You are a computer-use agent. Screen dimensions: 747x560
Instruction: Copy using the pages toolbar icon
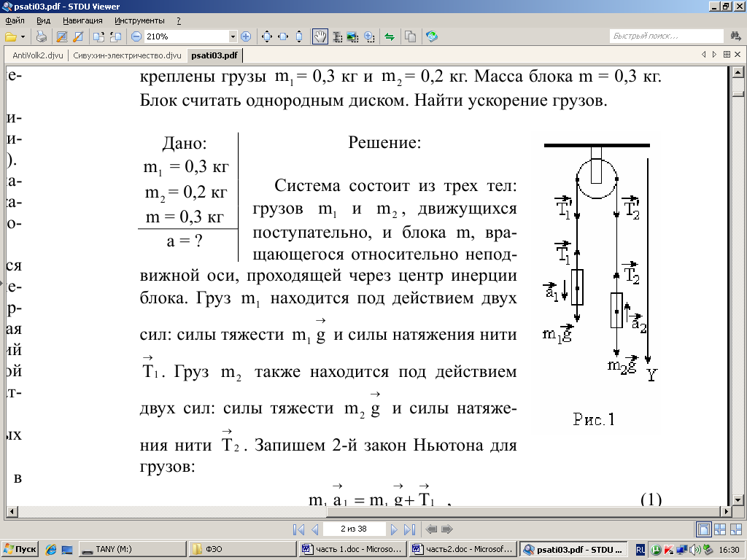pos(410,36)
